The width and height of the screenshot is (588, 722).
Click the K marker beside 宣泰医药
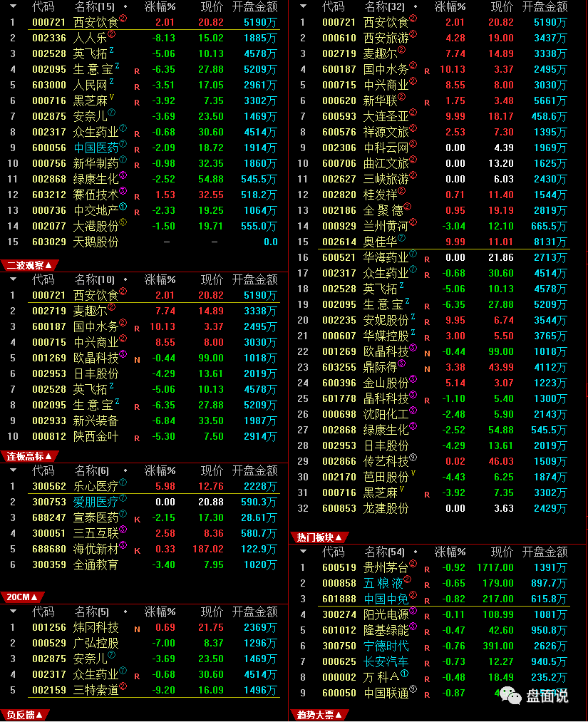[138, 520]
